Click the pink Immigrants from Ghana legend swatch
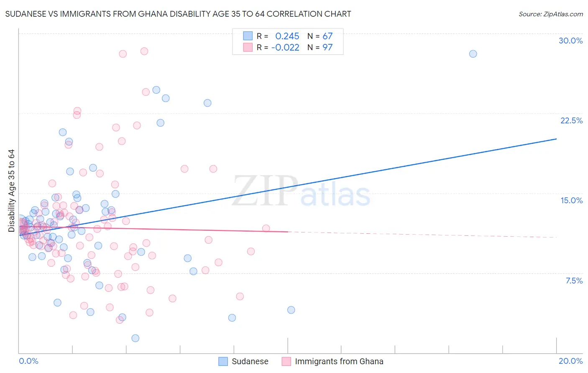 pos(286,361)
